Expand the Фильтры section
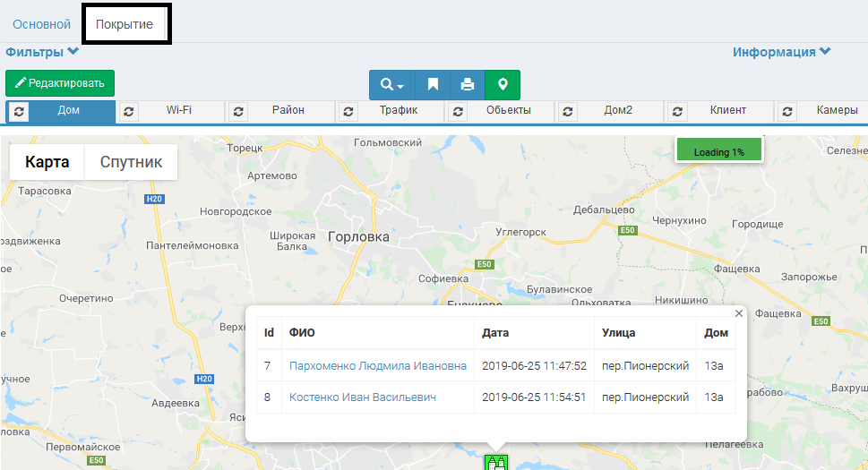This screenshot has height=470, width=868. [x=42, y=52]
